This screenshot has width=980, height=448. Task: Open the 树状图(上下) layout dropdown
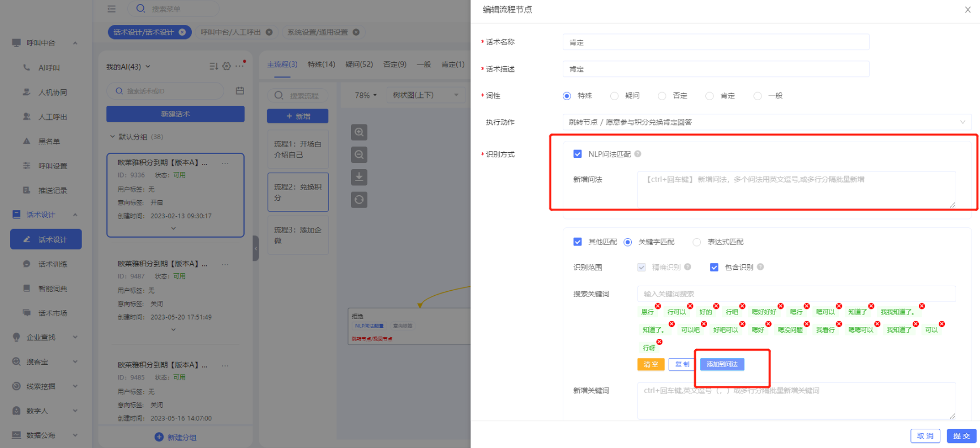click(x=425, y=95)
